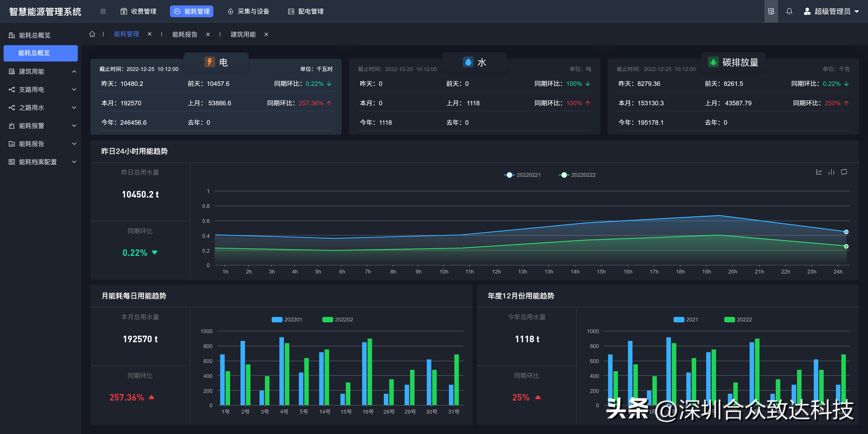Toggle the 20220221 legend series

[x=523, y=175]
